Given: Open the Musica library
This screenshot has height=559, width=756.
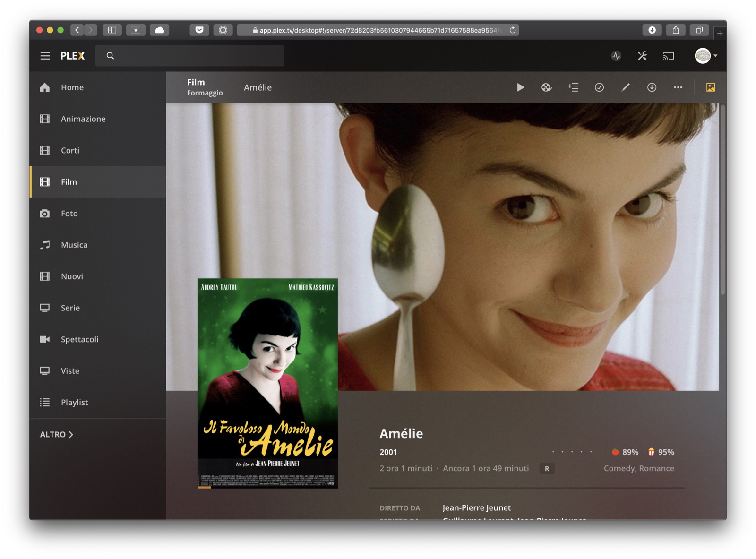Looking at the screenshot, I should (x=98, y=245).
